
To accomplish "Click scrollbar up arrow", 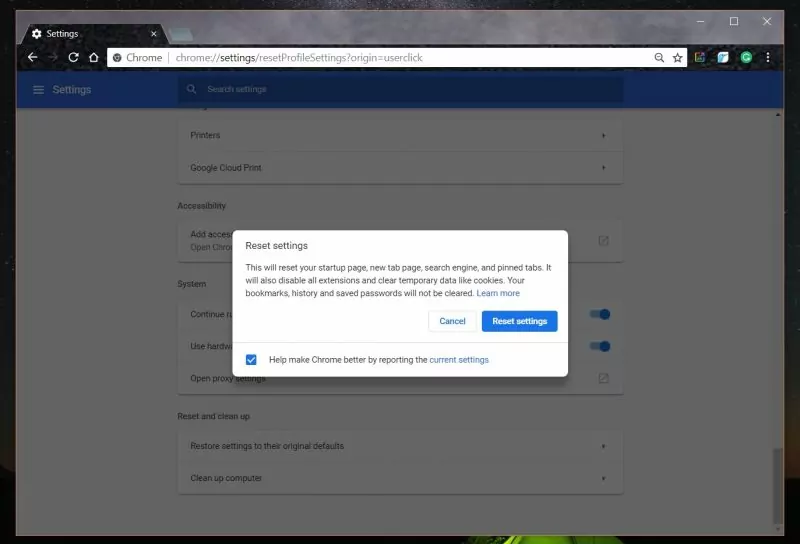I will coord(778,115).
